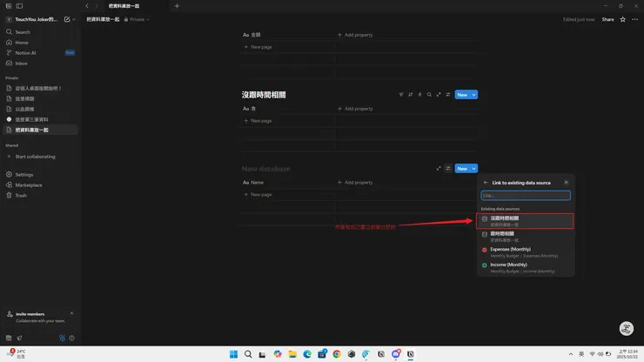Image resolution: width=644 pixels, height=362 pixels.
Task: Click New database title placeholder
Action: (265, 169)
